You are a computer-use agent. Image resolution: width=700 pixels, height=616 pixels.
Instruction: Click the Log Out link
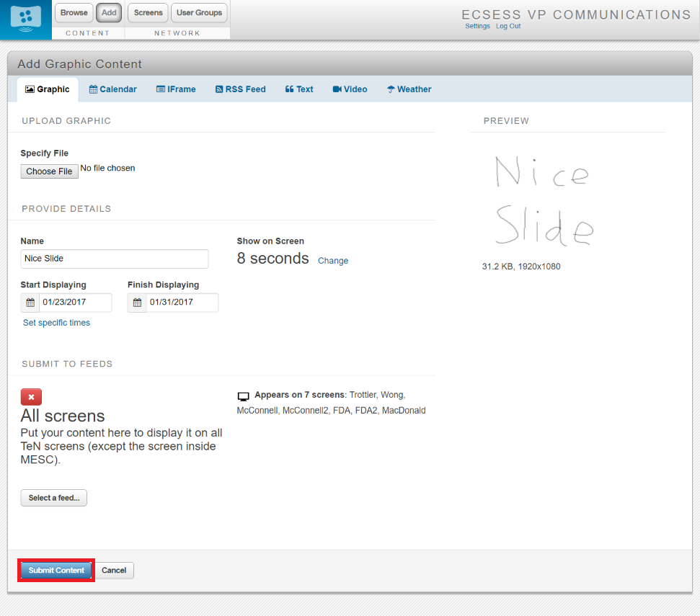(x=508, y=26)
